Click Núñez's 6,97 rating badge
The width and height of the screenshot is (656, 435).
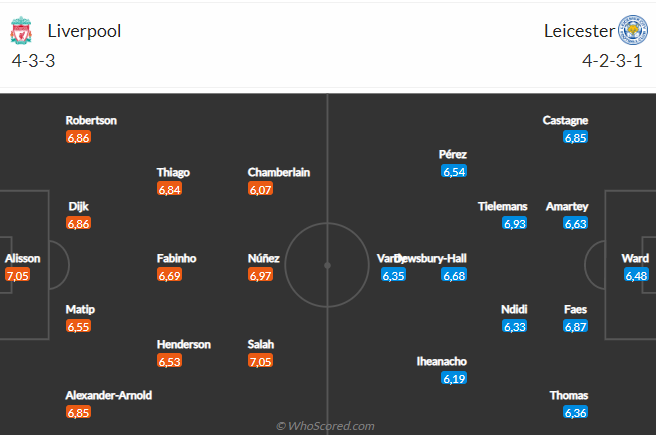pyautogui.click(x=261, y=275)
